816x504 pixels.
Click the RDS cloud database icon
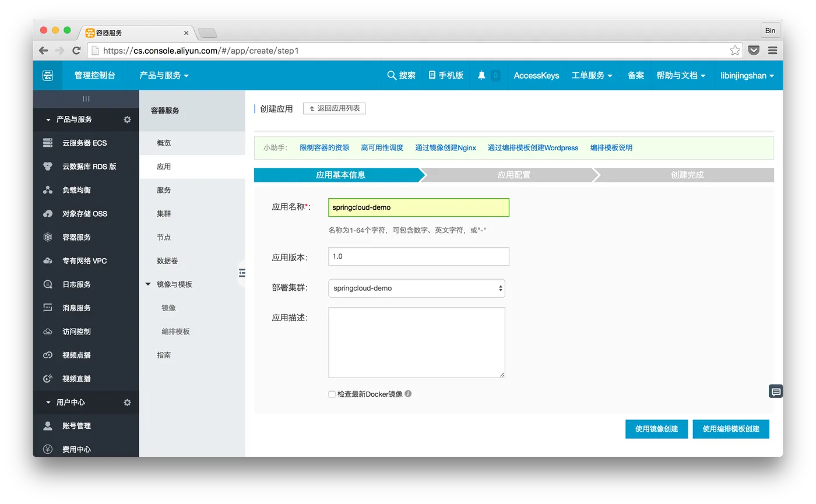(48, 167)
